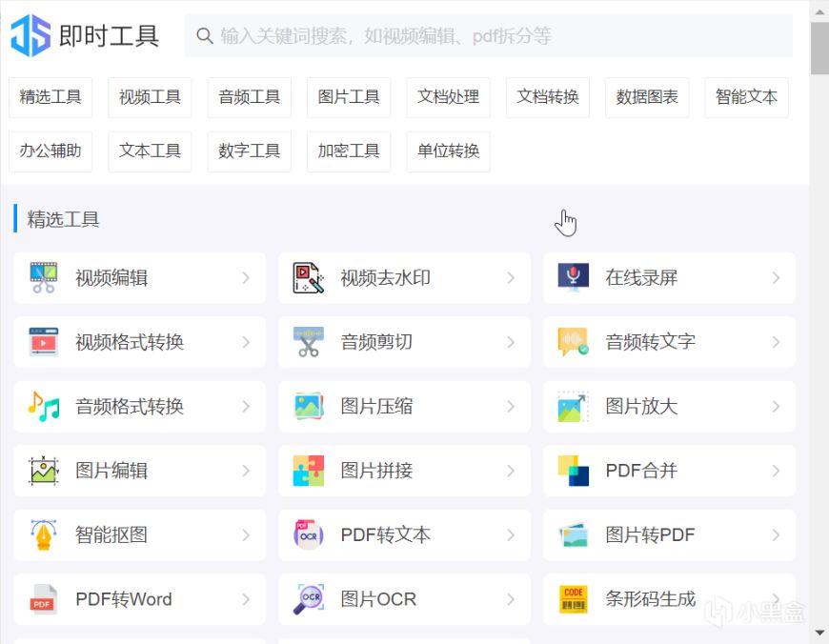Expand the 视频编辑 chevron arrow
The width and height of the screenshot is (829, 644).
pos(246,277)
